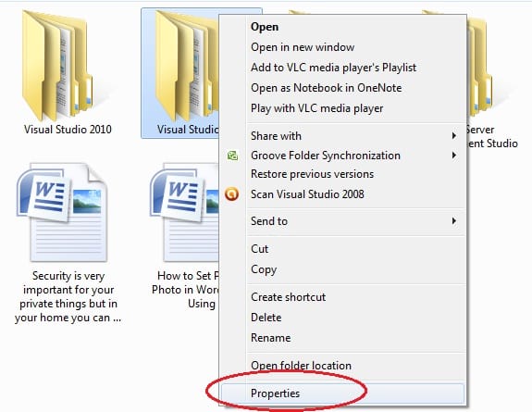Click the highlighted Visual Studio 2008 folder icon
The width and height of the screenshot is (532, 412).
click(187, 65)
